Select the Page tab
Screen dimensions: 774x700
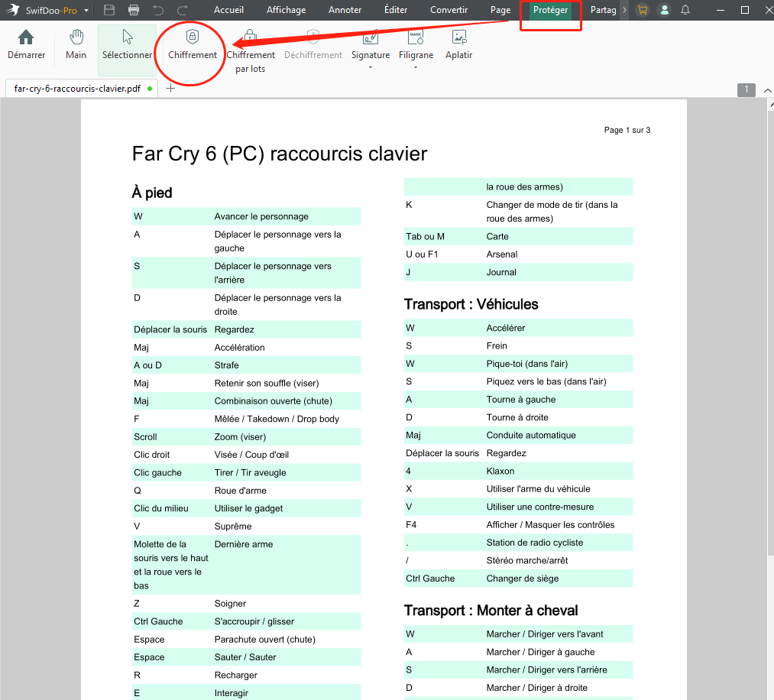(x=500, y=10)
